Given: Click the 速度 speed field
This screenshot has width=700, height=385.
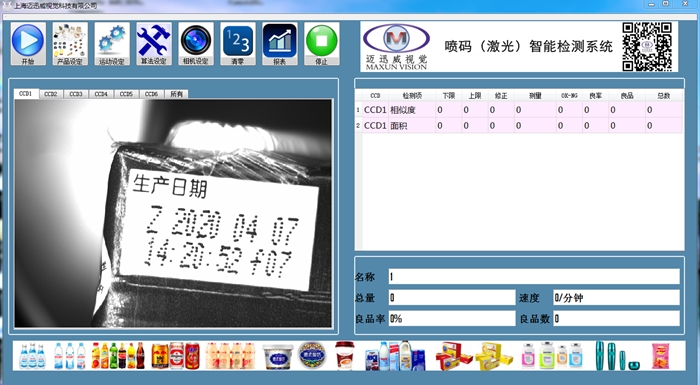Looking at the screenshot, I should pos(616,297).
